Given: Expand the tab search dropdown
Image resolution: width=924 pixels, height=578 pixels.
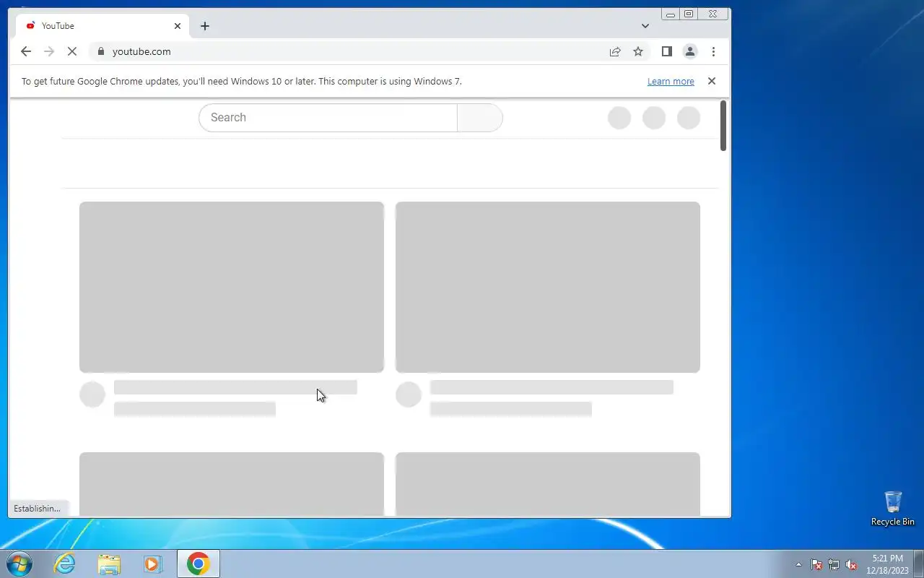Looking at the screenshot, I should [645, 26].
